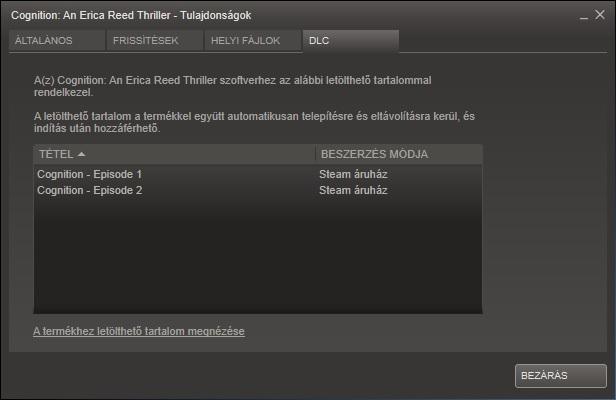Close the window with the X icon
The height and width of the screenshot is (400, 616).
(x=600, y=15)
